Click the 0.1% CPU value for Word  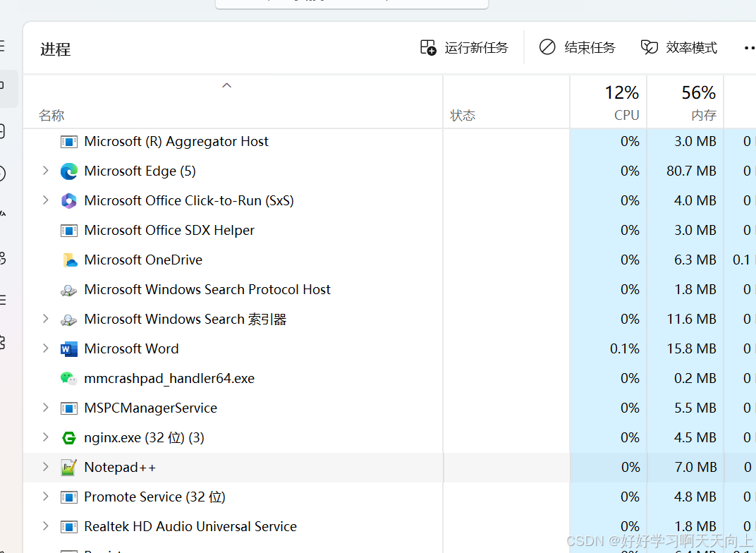pos(625,348)
